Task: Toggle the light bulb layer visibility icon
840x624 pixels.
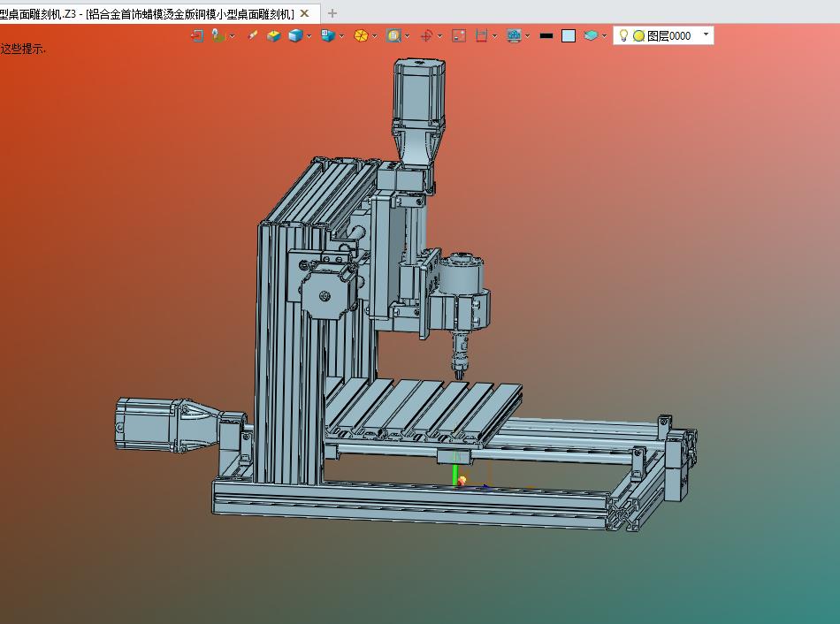Action: [x=623, y=35]
